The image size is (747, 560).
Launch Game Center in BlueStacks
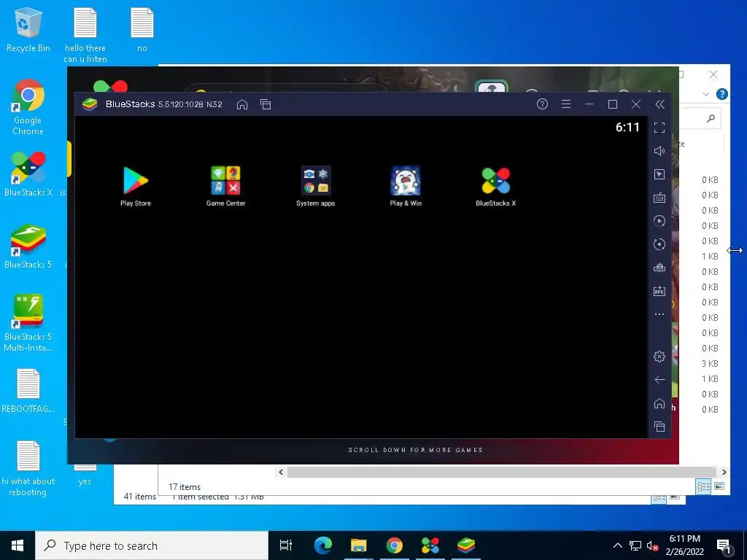click(226, 186)
